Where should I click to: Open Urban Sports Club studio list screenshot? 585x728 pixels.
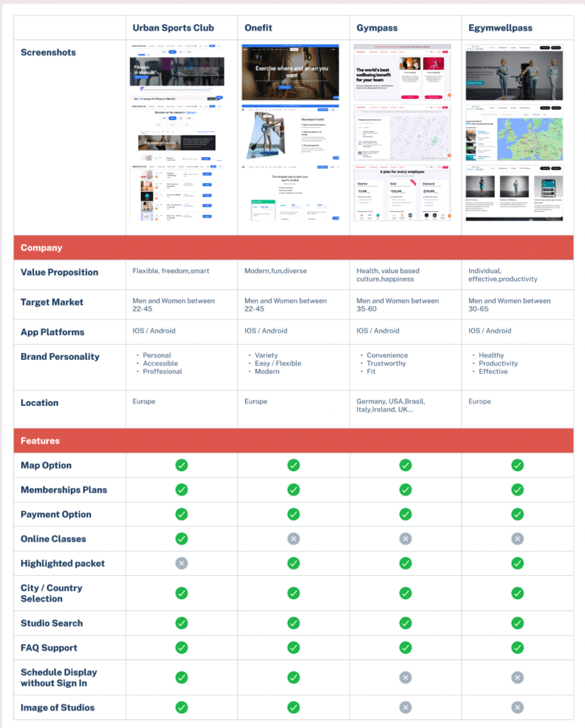click(x=177, y=193)
